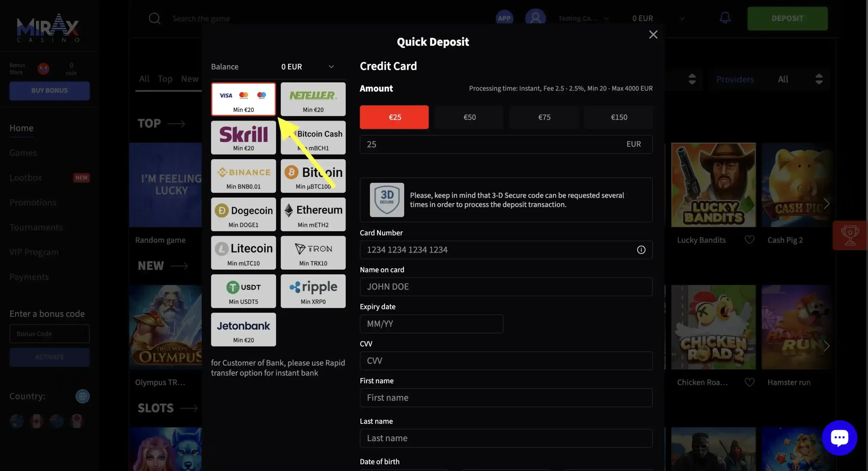The width and height of the screenshot is (868, 471).
Task: Open Games in sidebar menu
Action: point(23,153)
